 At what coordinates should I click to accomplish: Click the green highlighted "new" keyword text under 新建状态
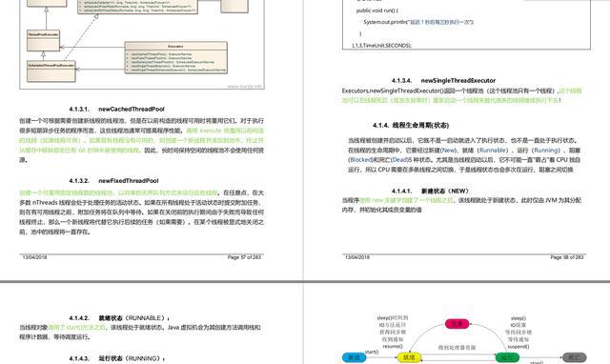tap(406, 200)
